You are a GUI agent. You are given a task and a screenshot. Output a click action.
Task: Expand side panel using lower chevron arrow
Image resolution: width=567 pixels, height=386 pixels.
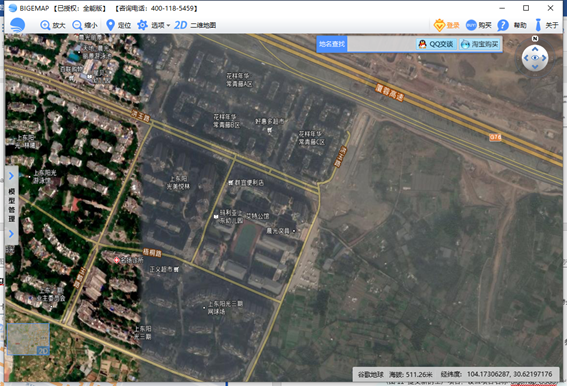pos(11,234)
